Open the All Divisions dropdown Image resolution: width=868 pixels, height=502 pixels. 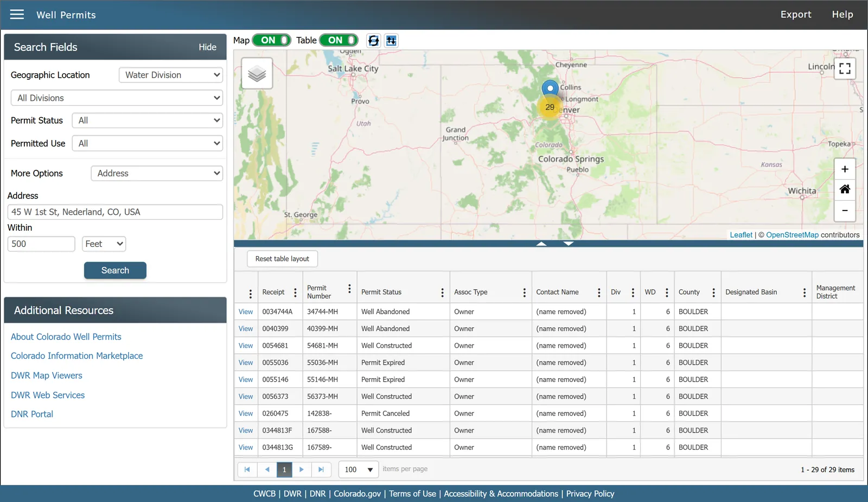(x=117, y=98)
